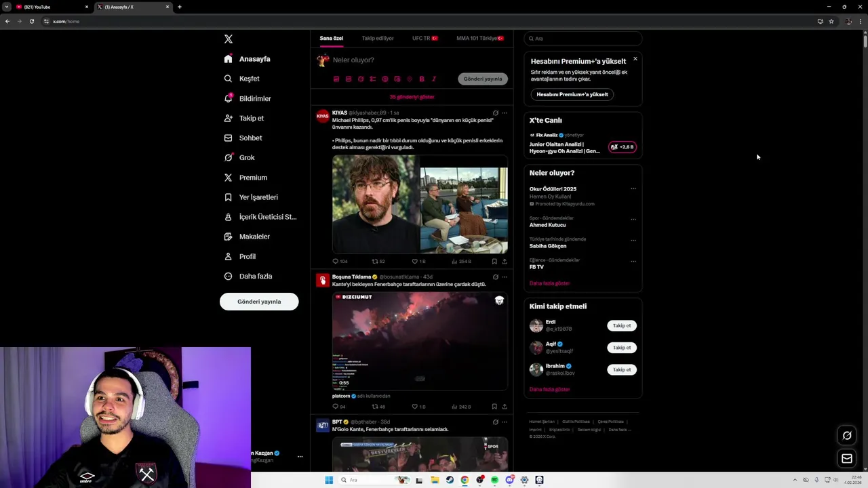Click Grok icon on KIYAS post
Image resolution: width=868 pixels, height=488 pixels.
tap(495, 113)
